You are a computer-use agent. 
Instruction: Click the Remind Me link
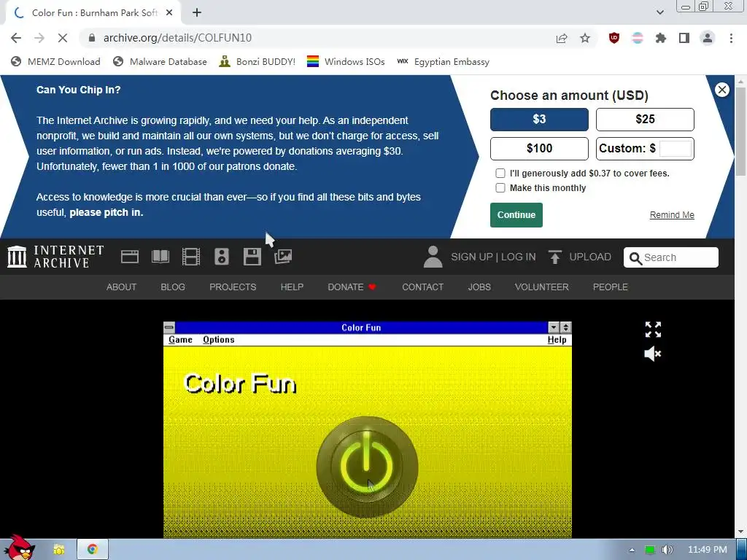pyautogui.click(x=672, y=215)
